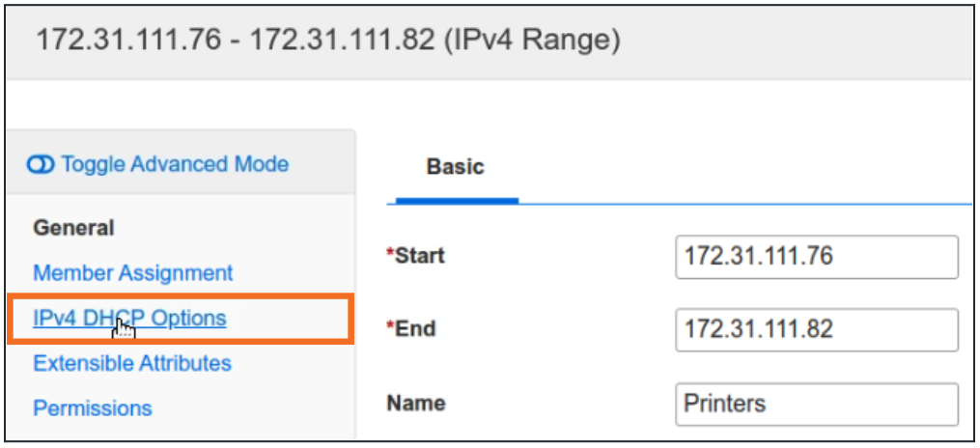
Task: Click the Start address input field
Action: point(816,257)
